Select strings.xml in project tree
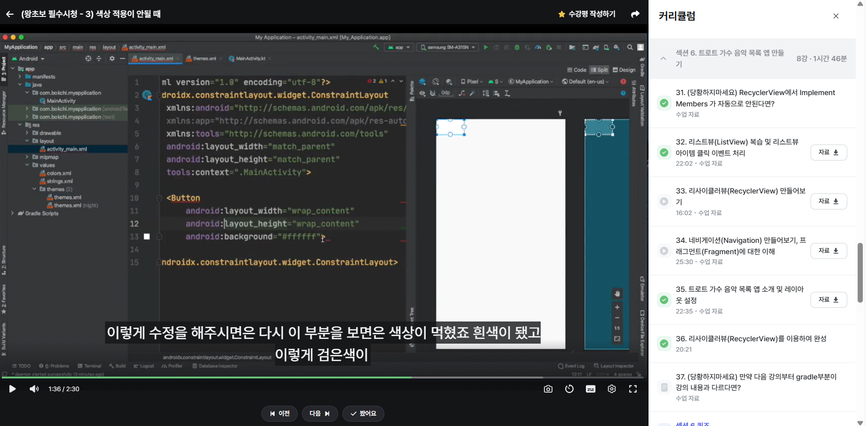The height and width of the screenshot is (426, 868). point(60,181)
